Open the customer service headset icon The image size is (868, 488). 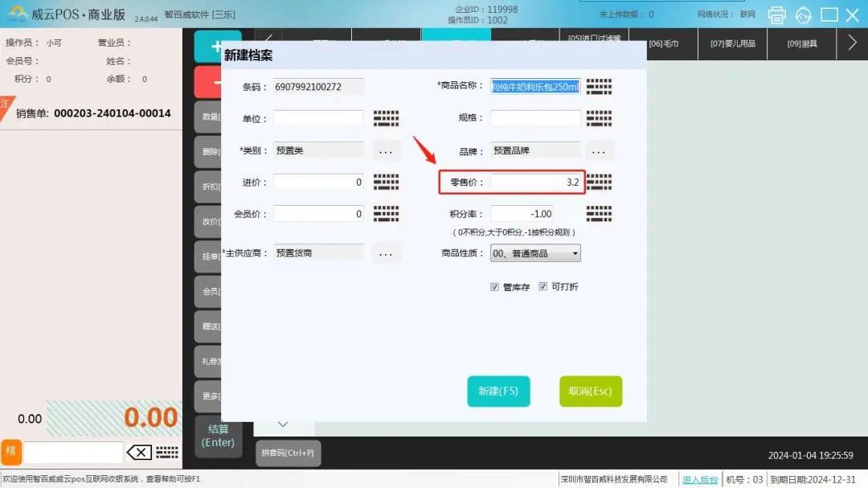pos(803,14)
